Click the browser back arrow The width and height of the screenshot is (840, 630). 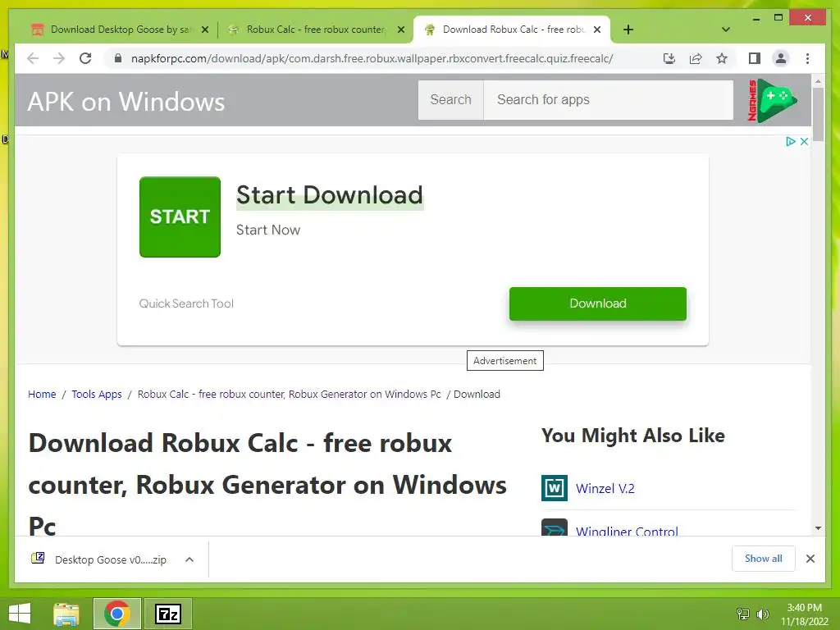(33, 58)
